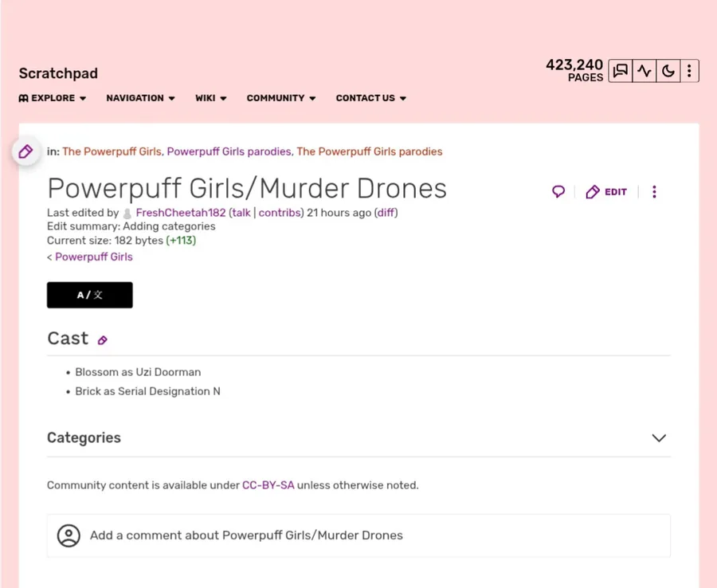Click the pencil icon next to Cast
Viewport: 717px width, 588px height.
(102, 340)
